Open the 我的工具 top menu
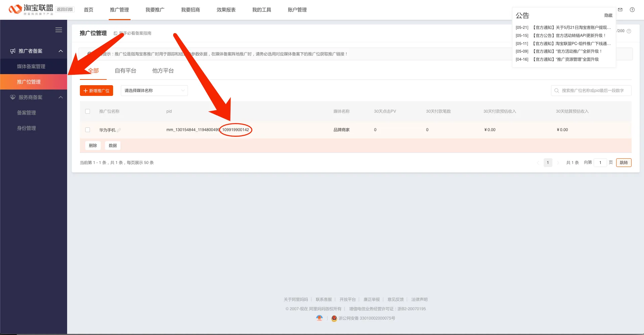This screenshot has width=644, height=335. tap(262, 10)
